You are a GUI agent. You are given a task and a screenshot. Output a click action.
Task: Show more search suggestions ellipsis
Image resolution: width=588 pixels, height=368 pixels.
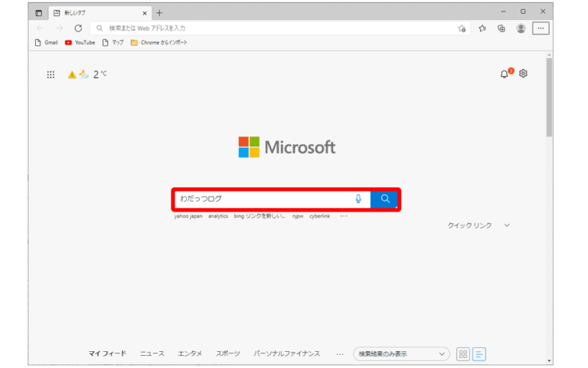pyautogui.click(x=344, y=216)
